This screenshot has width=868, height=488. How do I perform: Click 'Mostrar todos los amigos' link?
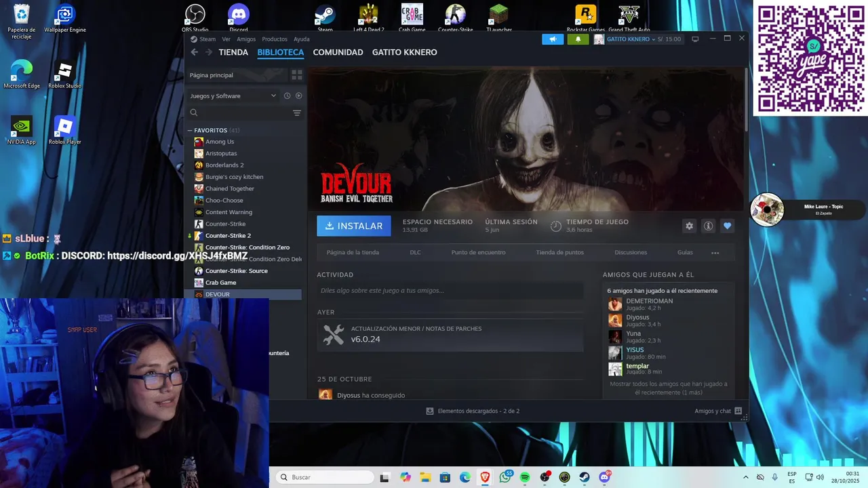click(668, 388)
